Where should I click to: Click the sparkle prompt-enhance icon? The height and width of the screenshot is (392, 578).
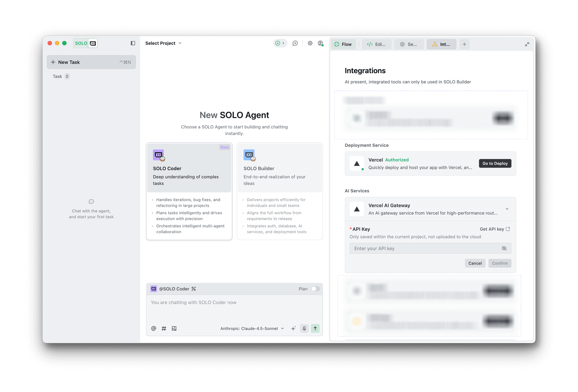(294, 329)
